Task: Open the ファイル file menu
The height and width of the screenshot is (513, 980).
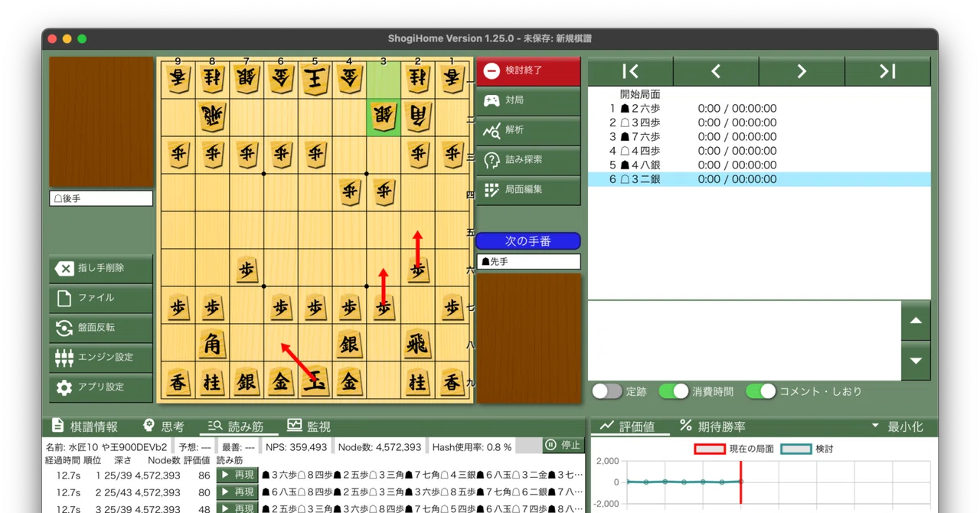Action: (101, 298)
